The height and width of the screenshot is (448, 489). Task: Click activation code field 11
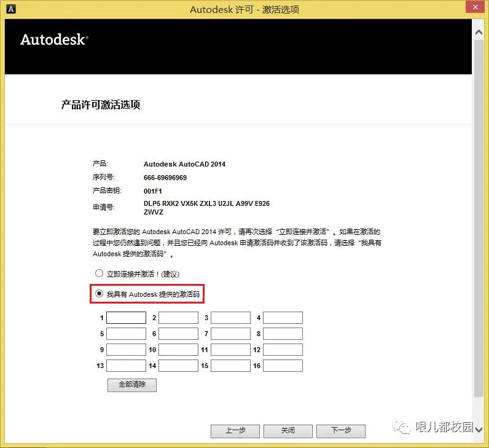click(230, 350)
